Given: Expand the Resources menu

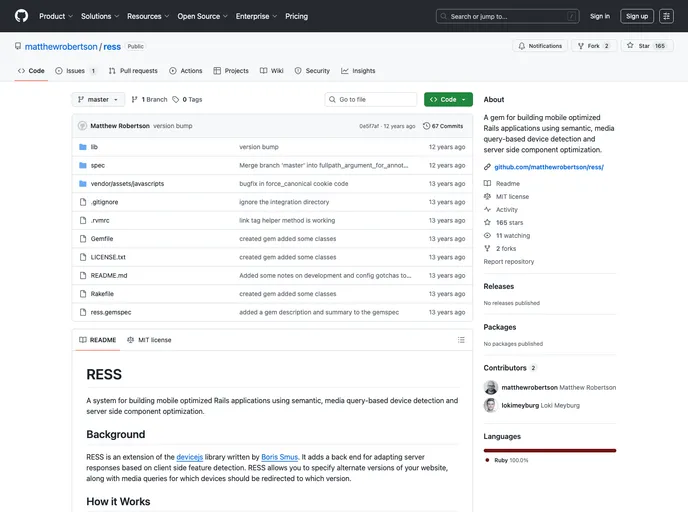Looking at the screenshot, I should (148, 16).
